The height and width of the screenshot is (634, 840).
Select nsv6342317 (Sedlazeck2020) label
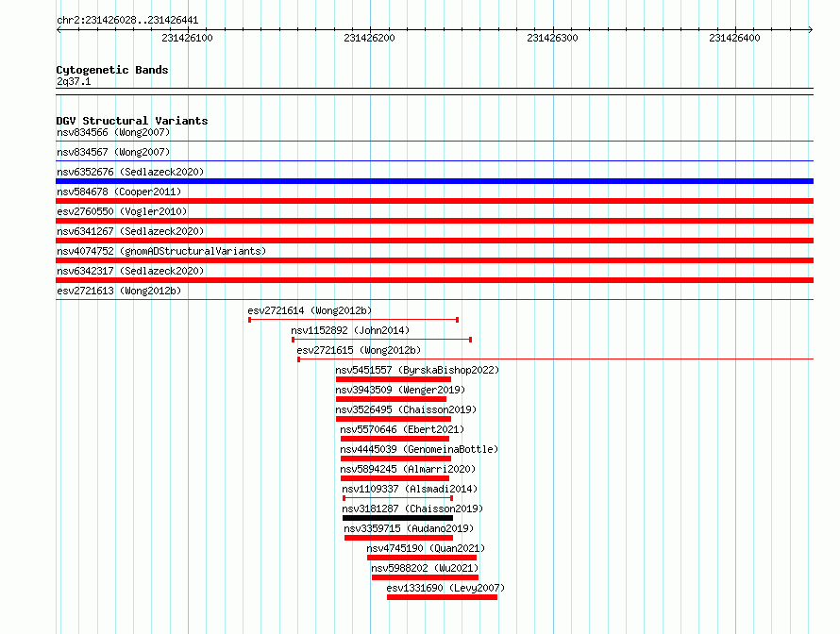pyautogui.click(x=130, y=271)
